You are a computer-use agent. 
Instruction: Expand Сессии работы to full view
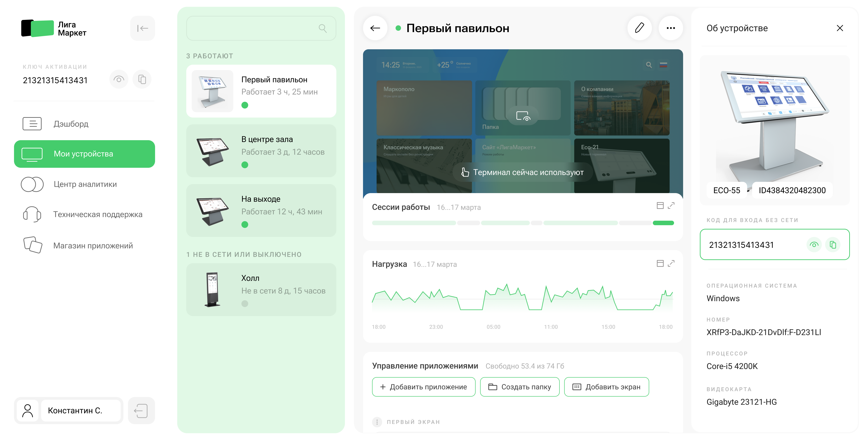point(672,205)
